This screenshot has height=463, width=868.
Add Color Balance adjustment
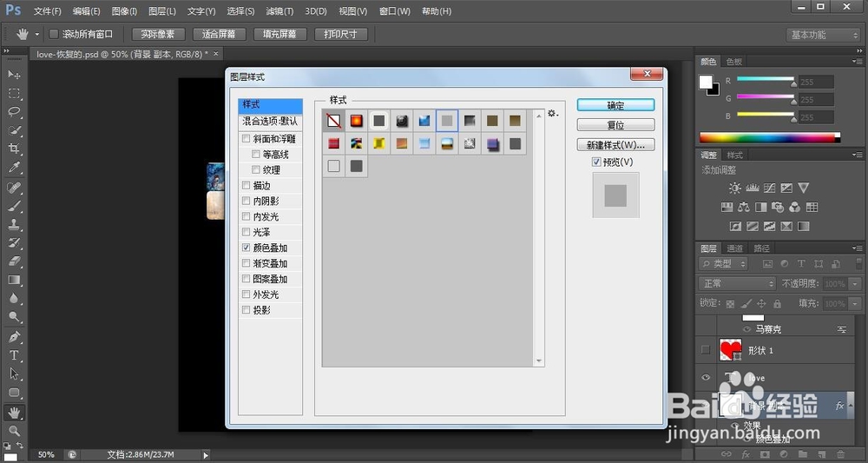coord(744,207)
